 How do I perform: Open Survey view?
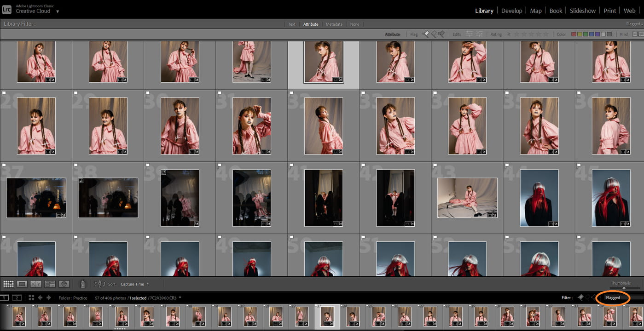(50, 284)
